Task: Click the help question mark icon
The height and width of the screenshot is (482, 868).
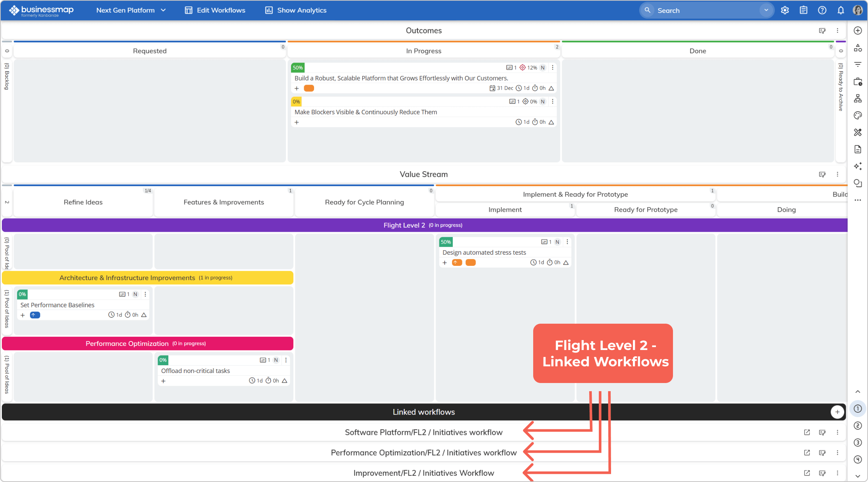Action: click(x=822, y=10)
